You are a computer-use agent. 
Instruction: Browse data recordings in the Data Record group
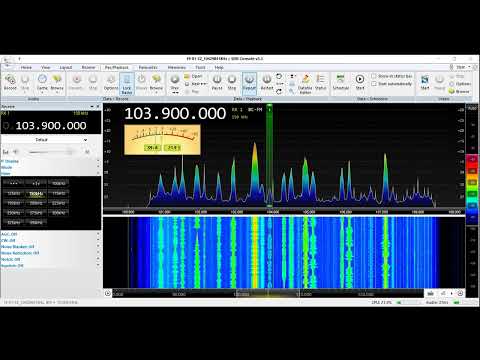156,82
